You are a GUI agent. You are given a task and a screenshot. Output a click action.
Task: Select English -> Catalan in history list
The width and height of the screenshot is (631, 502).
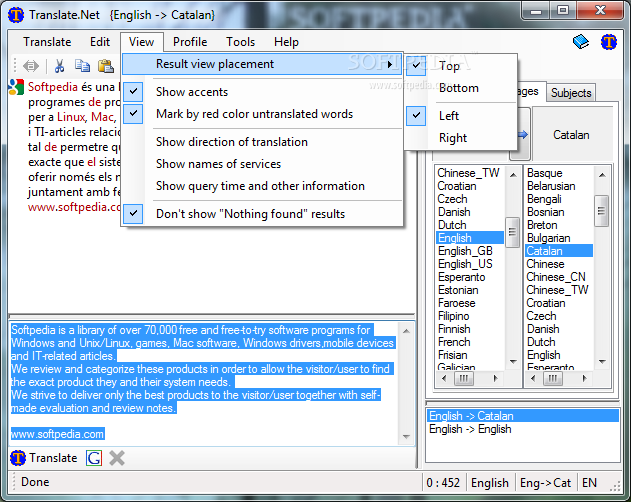tap(523, 416)
